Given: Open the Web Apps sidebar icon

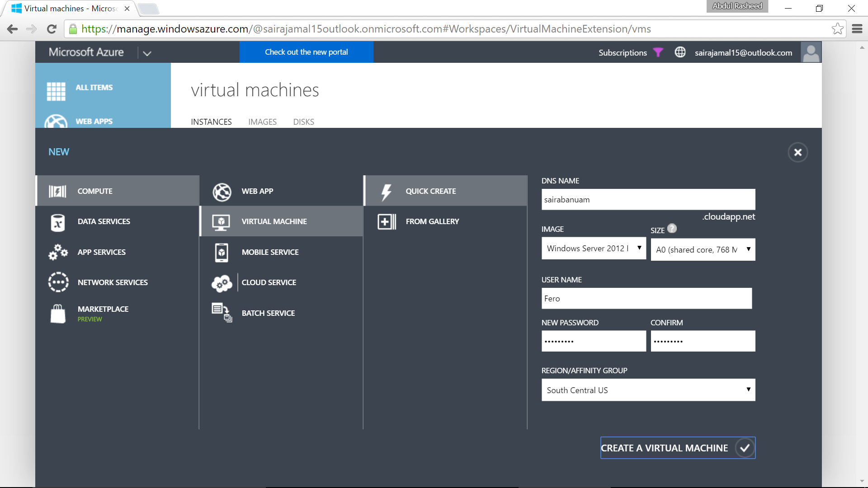Looking at the screenshot, I should (x=56, y=121).
